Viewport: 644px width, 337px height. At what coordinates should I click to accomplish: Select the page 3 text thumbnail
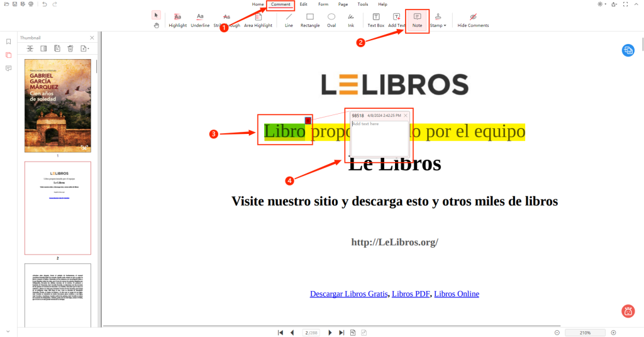[58, 296]
